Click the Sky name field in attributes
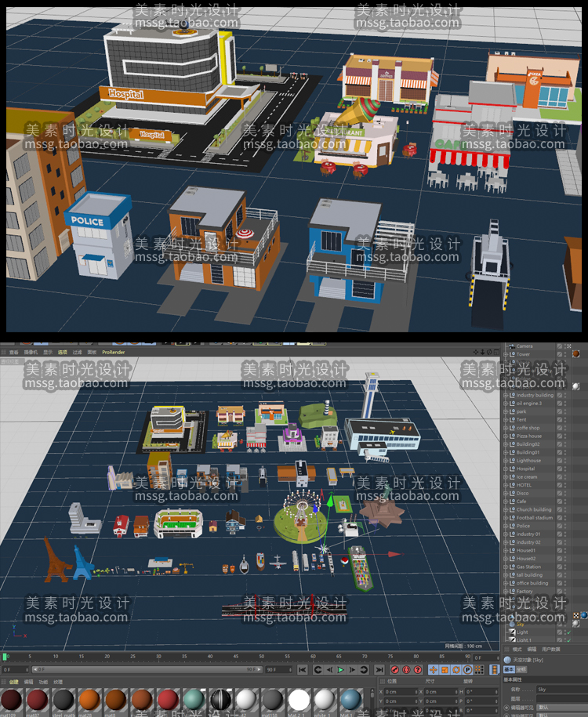Screen dimensions: 588x717 pos(561,689)
